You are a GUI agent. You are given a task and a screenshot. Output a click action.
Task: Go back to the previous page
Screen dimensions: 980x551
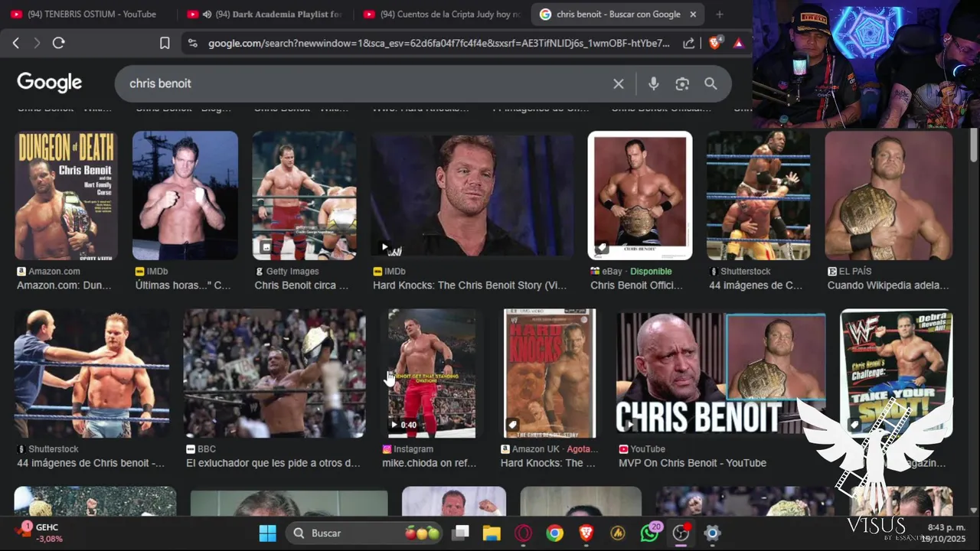[x=16, y=44]
